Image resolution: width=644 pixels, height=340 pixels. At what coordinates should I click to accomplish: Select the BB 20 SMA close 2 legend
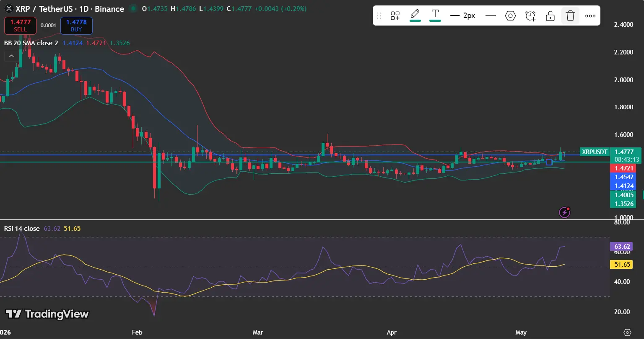[x=31, y=43]
